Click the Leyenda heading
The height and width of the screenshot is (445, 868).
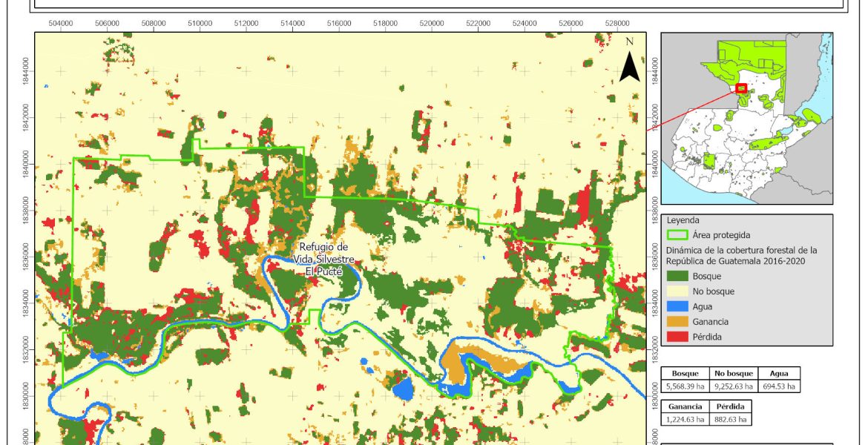pos(684,220)
